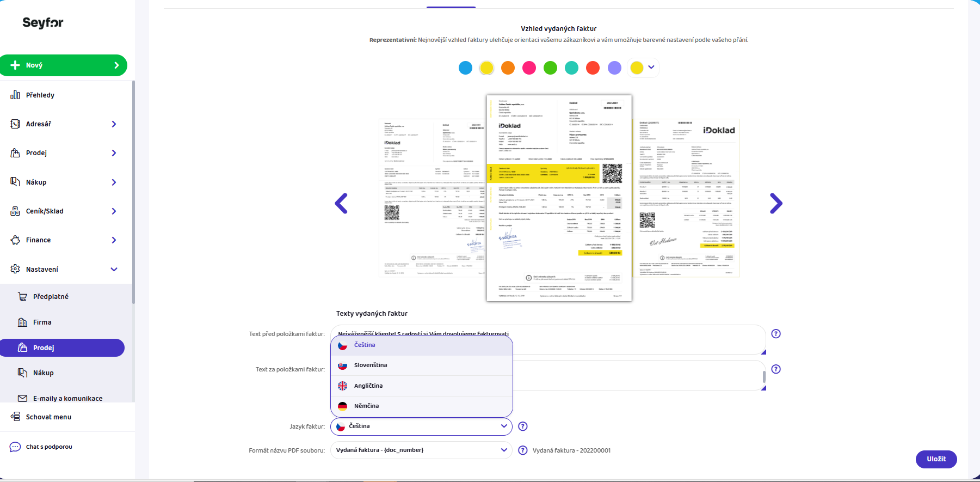Click the green Nový button
The height and width of the screenshot is (482, 980).
point(64,65)
